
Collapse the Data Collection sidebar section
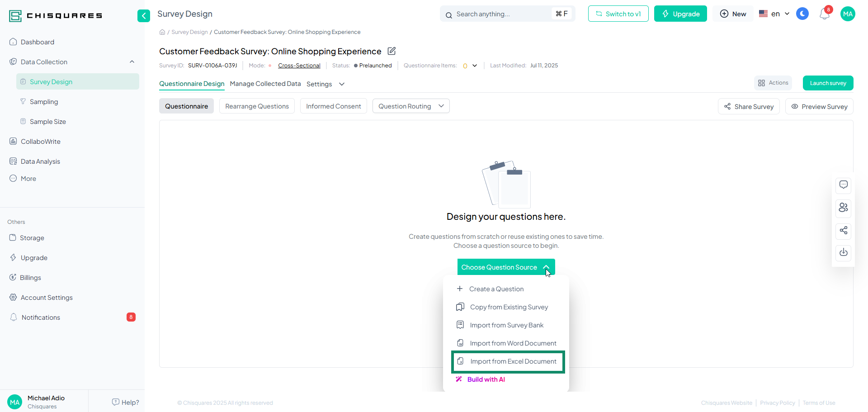pyautogui.click(x=132, y=62)
